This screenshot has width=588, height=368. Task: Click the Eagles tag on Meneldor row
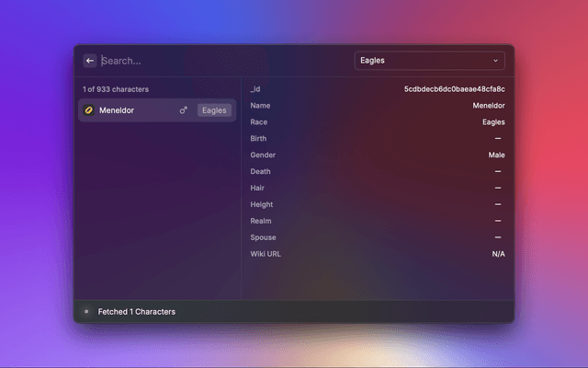coord(214,110)
